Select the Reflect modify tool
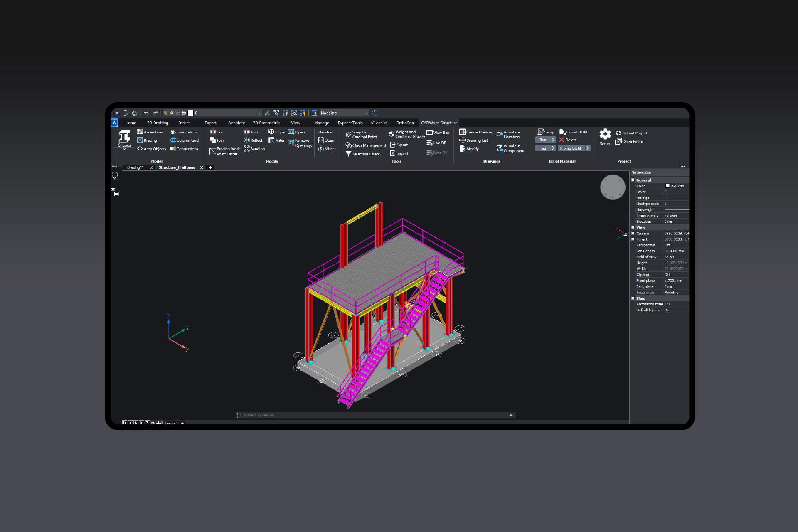798x532 pixels. point(255,140)
